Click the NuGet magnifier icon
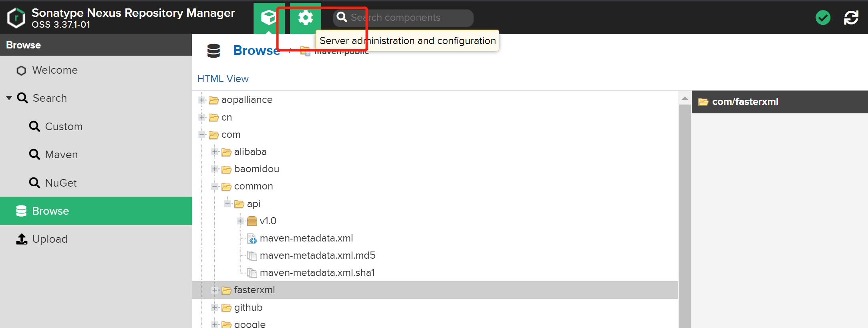 coord(34,183)
